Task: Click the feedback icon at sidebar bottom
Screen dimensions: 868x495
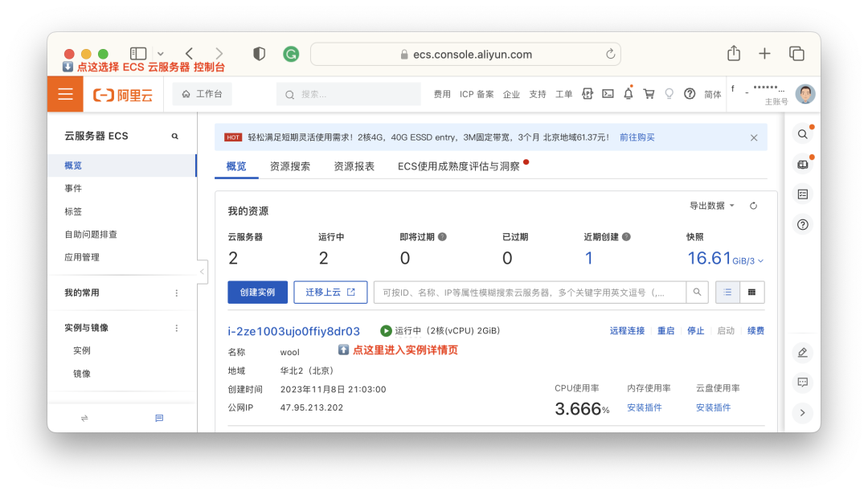Action: tap(159, 418)
